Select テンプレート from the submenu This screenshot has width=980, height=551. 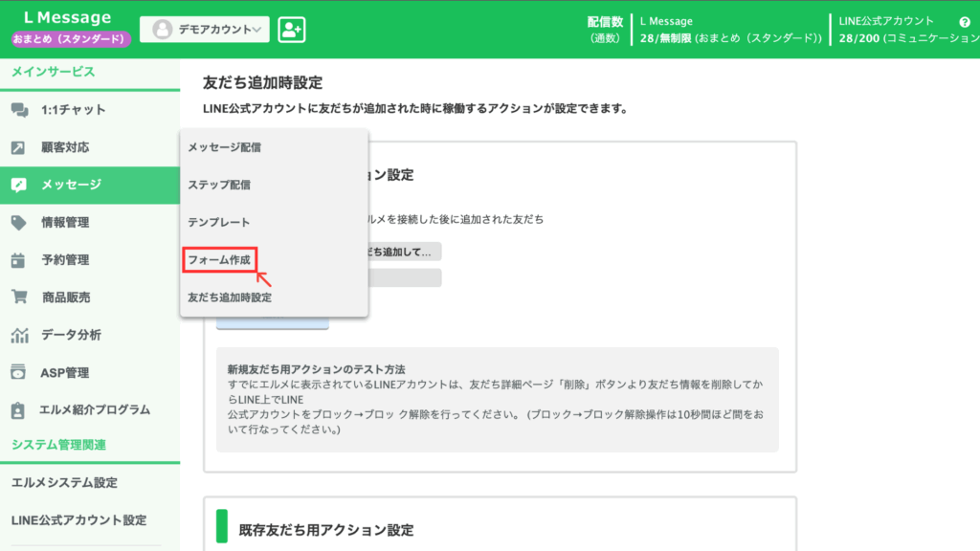click(219, 222)
